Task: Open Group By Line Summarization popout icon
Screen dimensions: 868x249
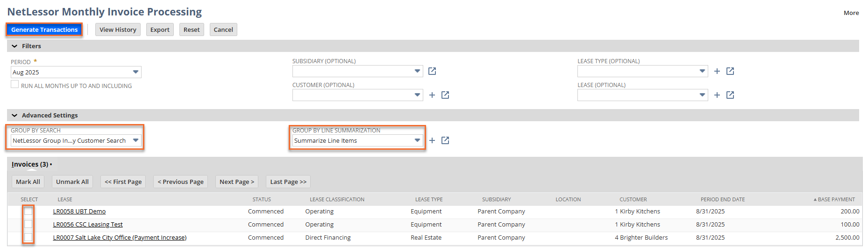Action: coord(445,140)
